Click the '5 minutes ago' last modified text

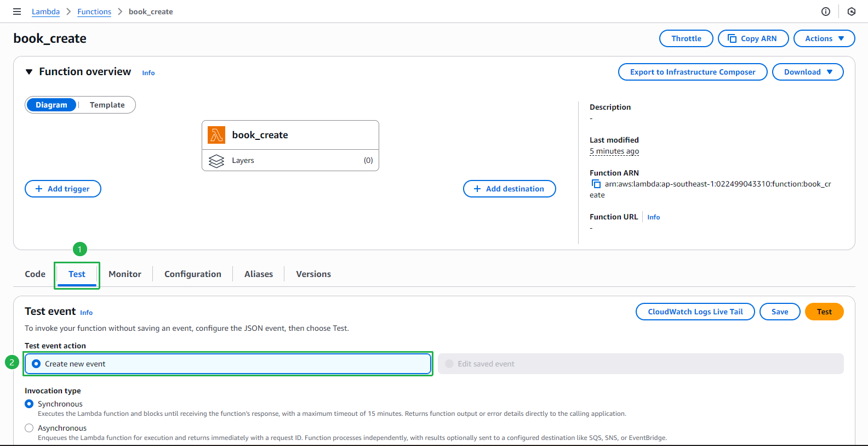(614, 151)
